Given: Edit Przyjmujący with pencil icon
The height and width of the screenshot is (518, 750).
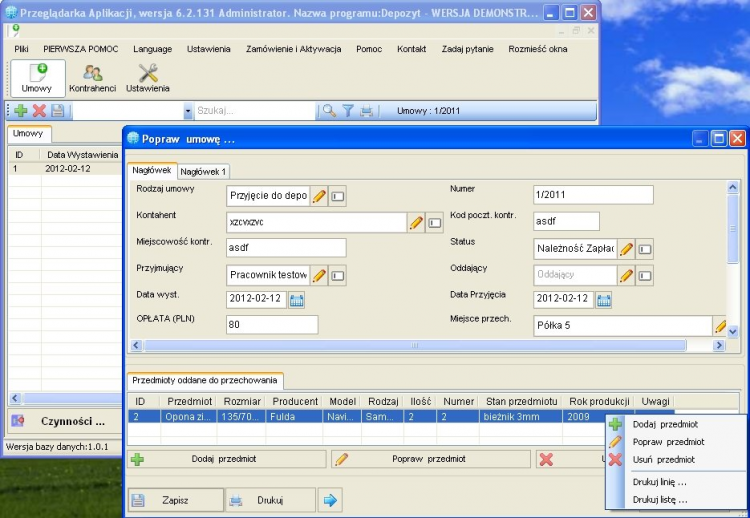Looking at the screenshot, I should 319,276.
